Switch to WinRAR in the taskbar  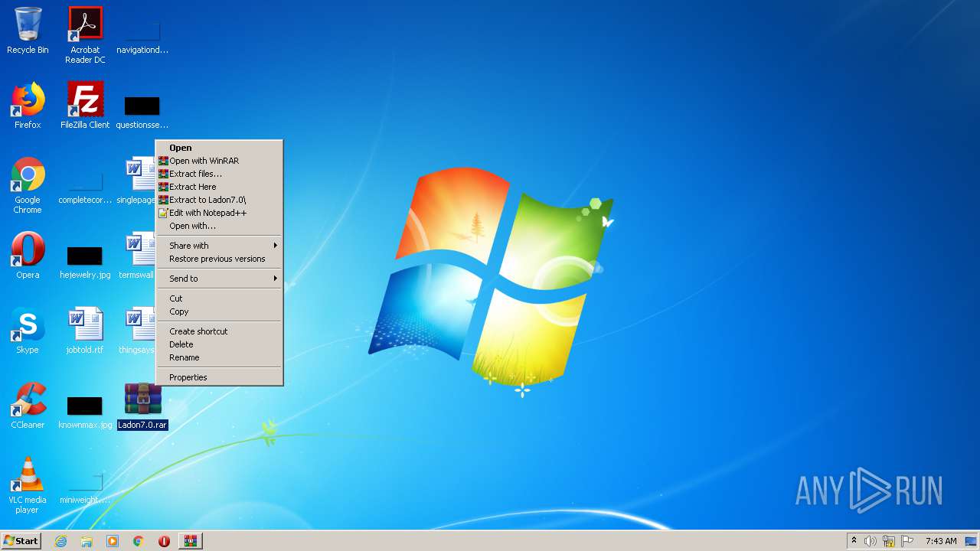(x=191, y=541)
